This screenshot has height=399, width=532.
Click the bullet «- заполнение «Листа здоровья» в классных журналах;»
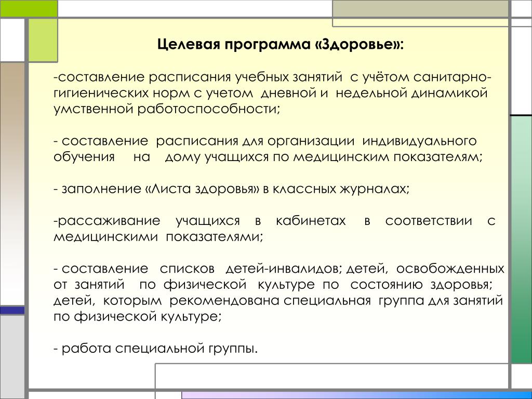(x=232, y=189)
